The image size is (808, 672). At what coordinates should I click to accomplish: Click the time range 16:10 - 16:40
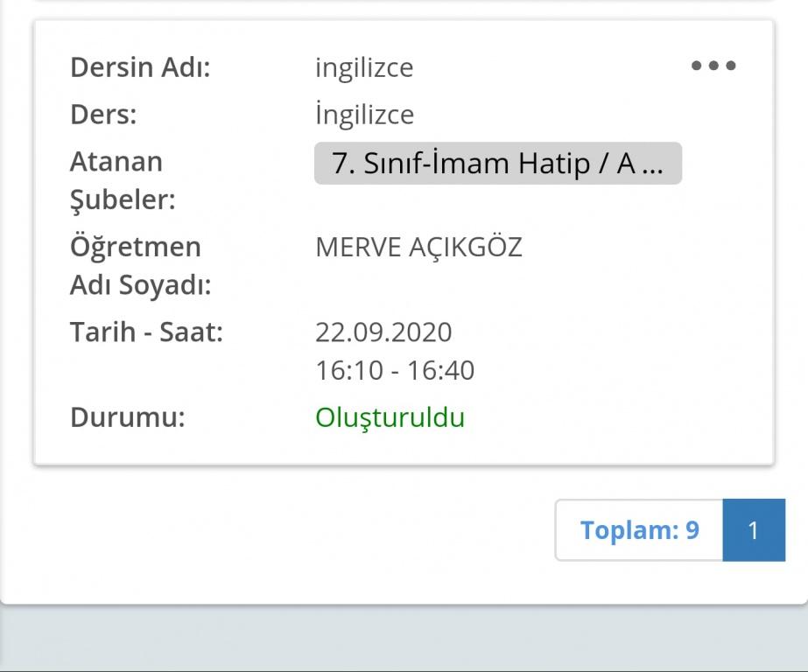[395, 370]
